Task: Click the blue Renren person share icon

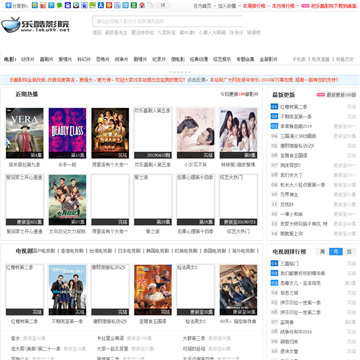Action: 100,5
